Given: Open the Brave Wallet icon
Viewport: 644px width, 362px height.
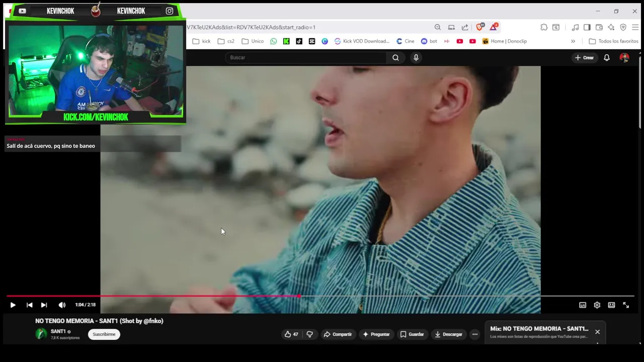Looking at the screenshot, I should point(599,27).
